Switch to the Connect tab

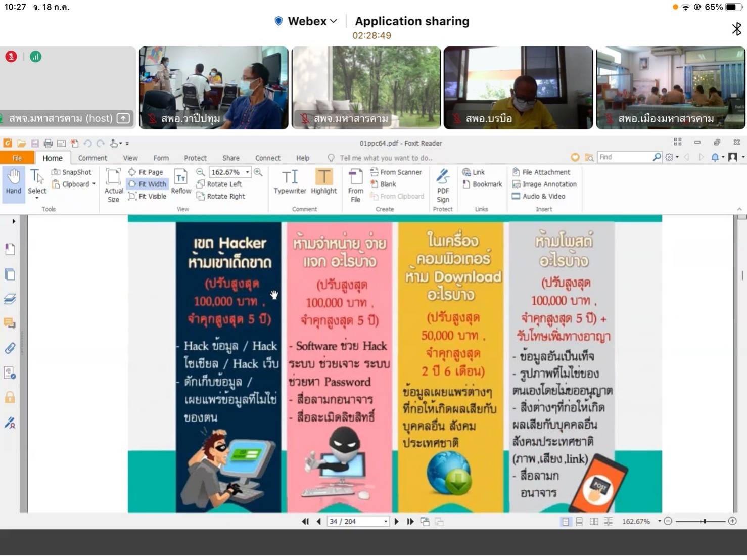click(268, 158)
